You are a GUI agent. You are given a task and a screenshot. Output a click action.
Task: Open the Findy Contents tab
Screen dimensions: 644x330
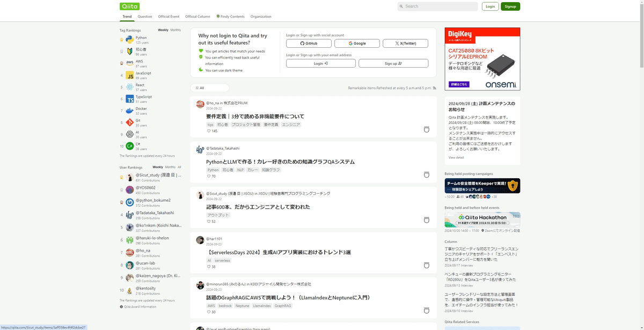pyautogui.click(x=230, y=17)
